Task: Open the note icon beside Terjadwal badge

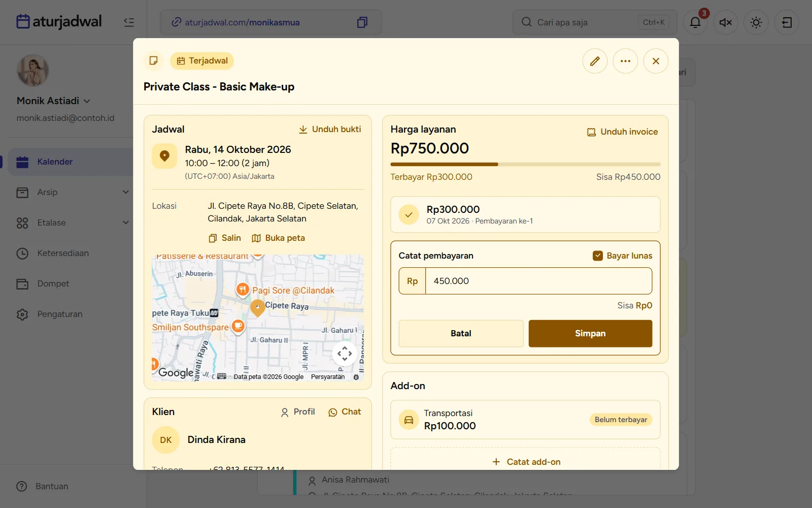Action: point(153,61)
